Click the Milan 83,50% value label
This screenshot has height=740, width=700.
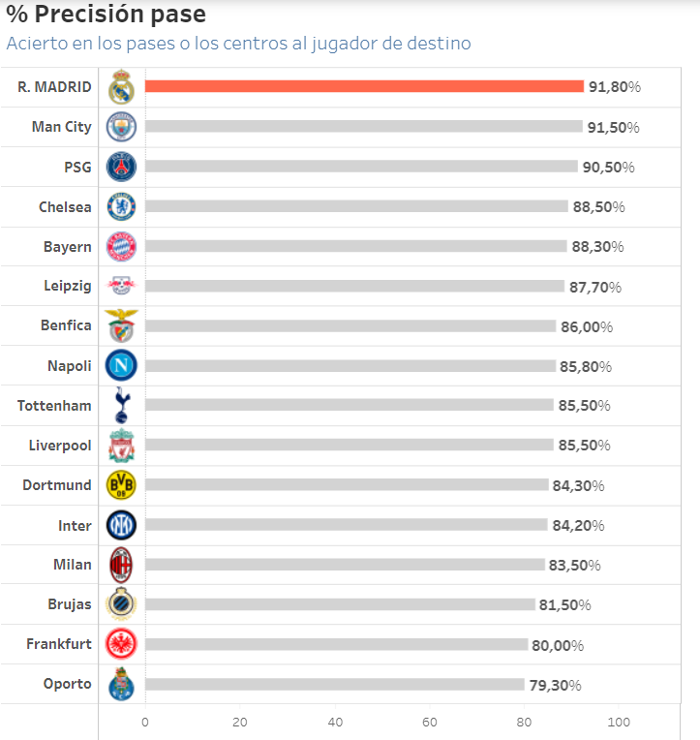(575, 566)
